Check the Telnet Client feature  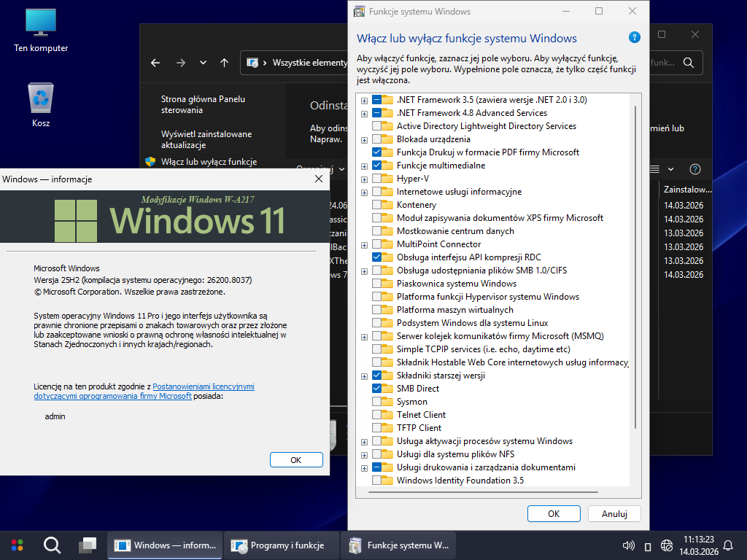(377, 415)
